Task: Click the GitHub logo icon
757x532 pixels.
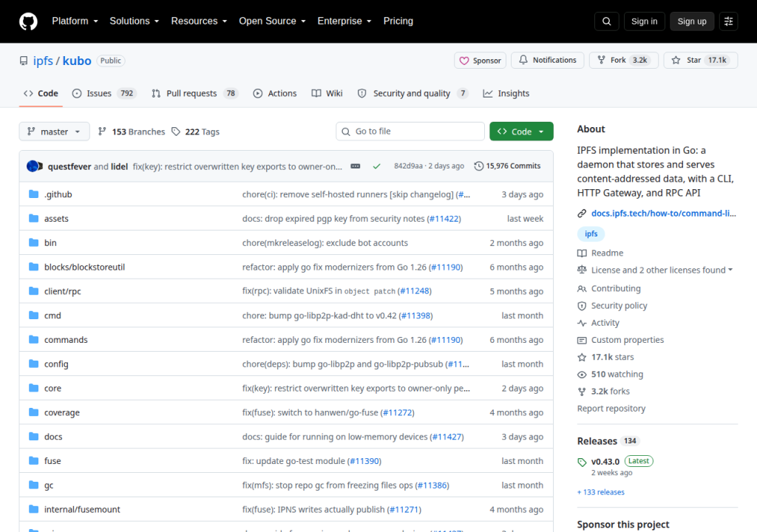Action: [28, 21]
